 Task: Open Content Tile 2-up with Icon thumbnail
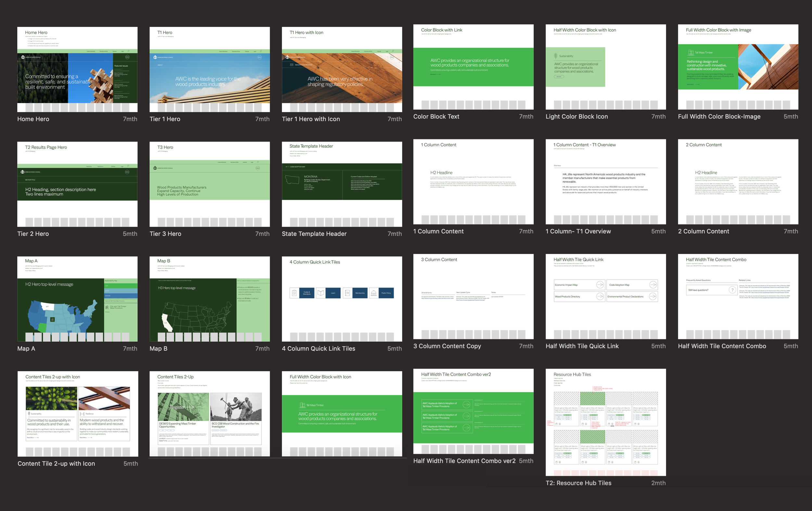click(x=78, y=414)
